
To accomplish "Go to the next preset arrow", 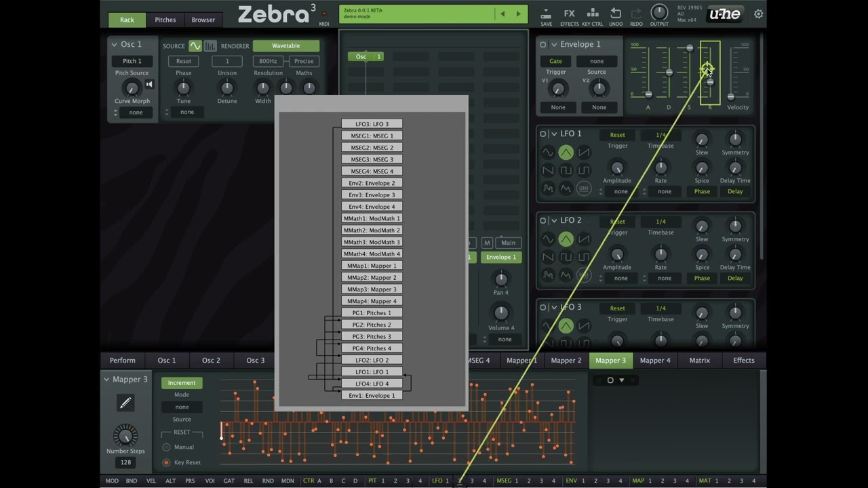I will click(519, 14).
